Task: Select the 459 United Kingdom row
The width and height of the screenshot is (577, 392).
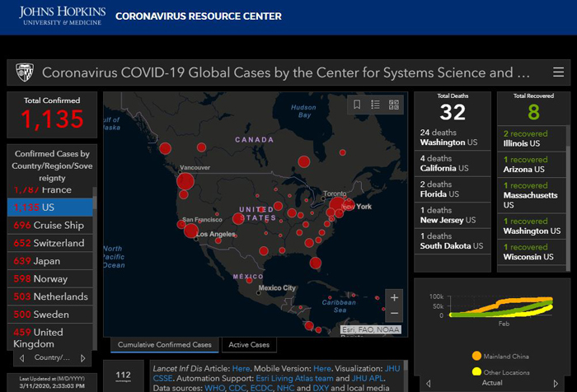Action: 50,338
